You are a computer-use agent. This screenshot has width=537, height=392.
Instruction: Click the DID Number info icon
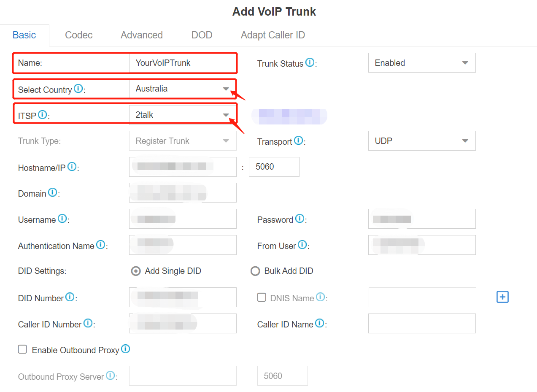coord(70,297)
